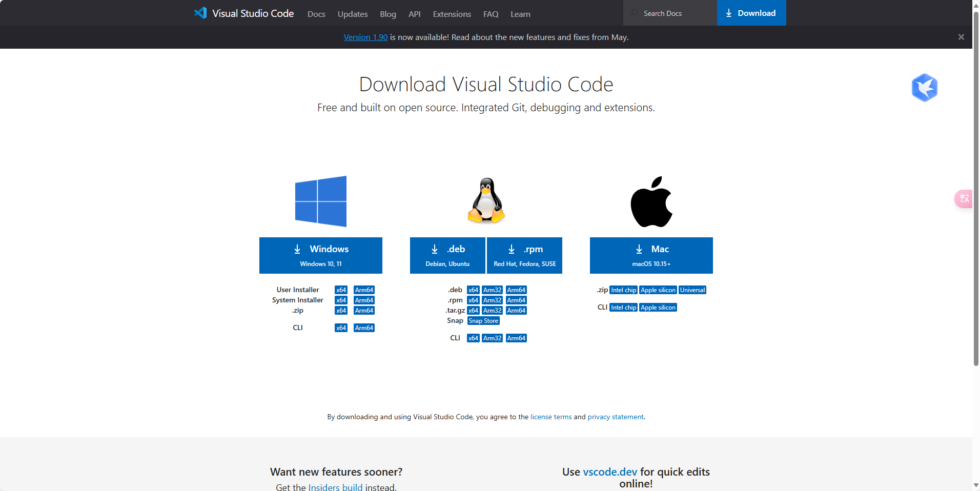980x491 pixels.
Task: Download the .rpm Red Hat package
Action: click(524, 255)
